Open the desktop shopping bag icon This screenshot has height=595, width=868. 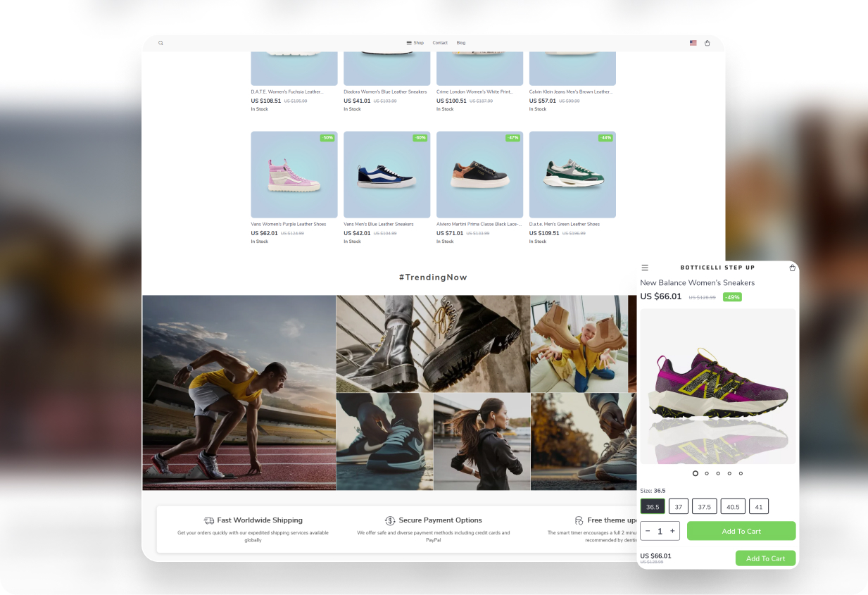[707, 43]
